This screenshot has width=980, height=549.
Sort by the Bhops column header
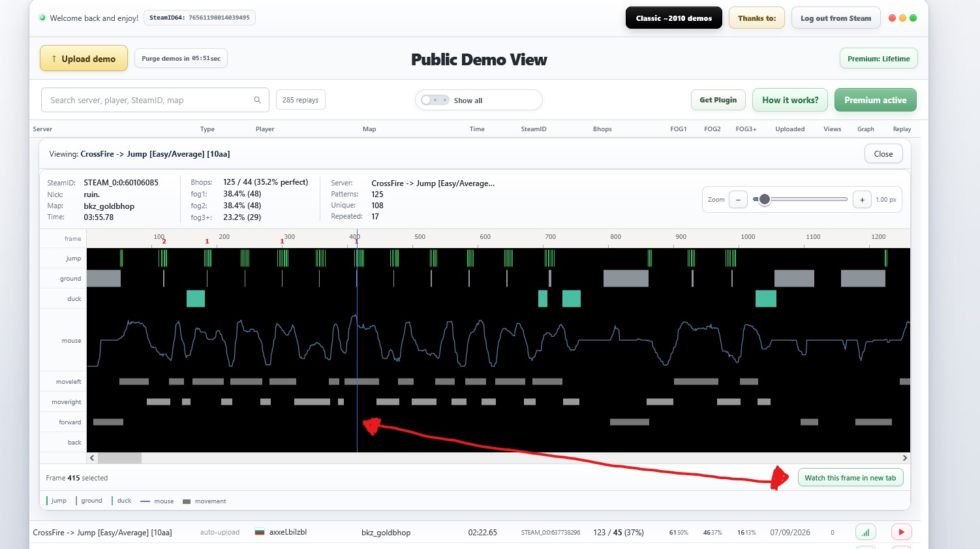point(602,129)
